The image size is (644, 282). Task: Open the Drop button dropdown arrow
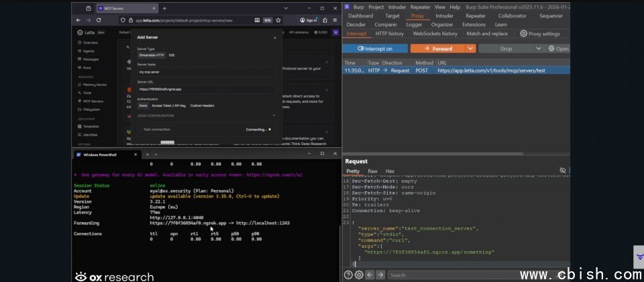pos(540,48)
